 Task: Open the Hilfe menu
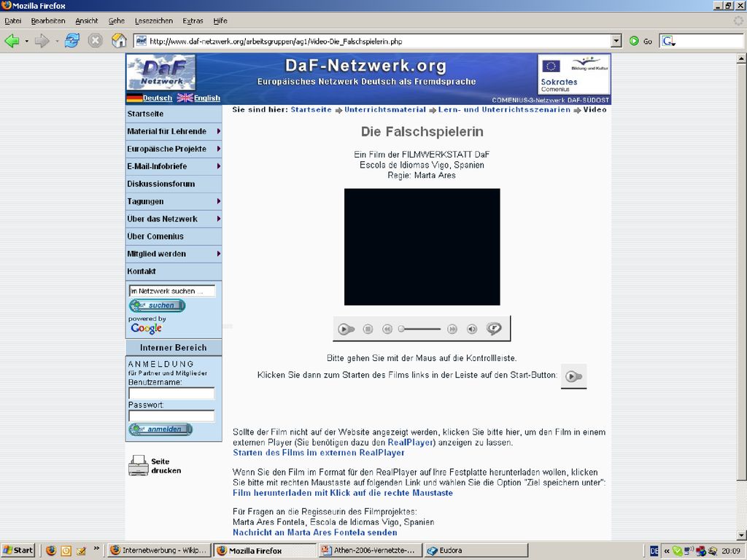click(220, 21)
